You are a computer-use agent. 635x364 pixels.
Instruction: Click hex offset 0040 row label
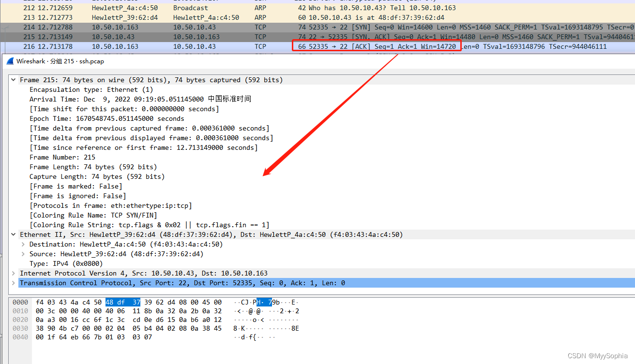click(20, 337)
